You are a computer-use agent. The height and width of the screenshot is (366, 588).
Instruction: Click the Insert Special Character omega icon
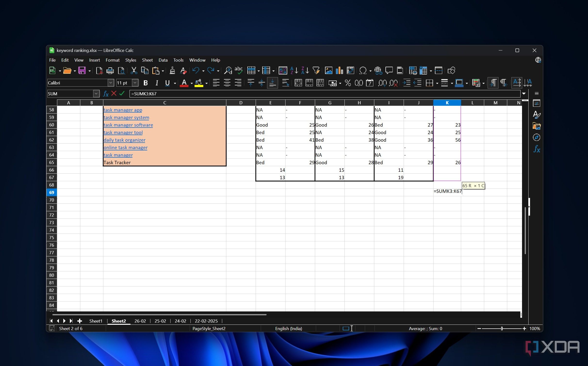(363, 71)
